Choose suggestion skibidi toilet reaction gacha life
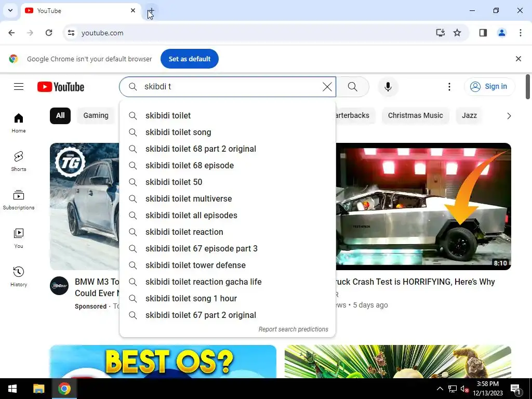 click(x=228, y=282)
